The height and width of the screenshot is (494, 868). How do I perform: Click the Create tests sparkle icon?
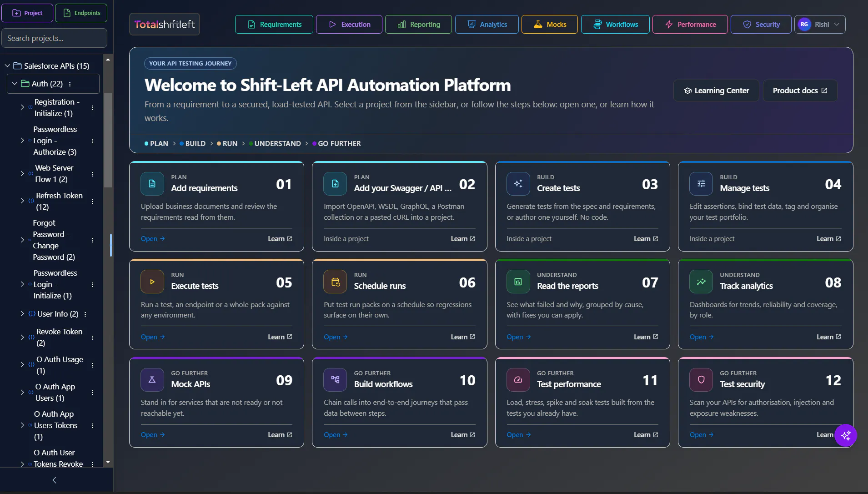tap(518, 184)
